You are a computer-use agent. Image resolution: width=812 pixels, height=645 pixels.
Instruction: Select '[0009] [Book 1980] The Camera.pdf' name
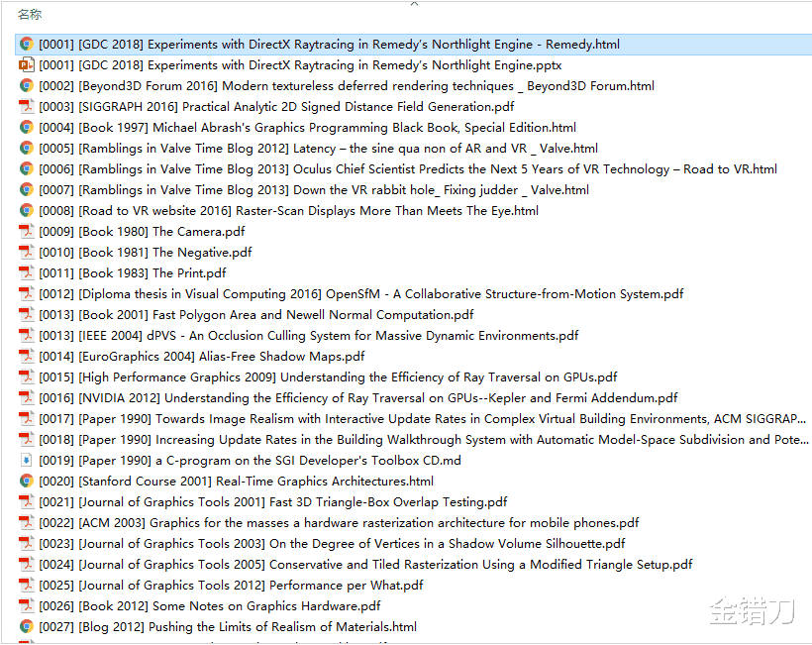tap(142, 231)
